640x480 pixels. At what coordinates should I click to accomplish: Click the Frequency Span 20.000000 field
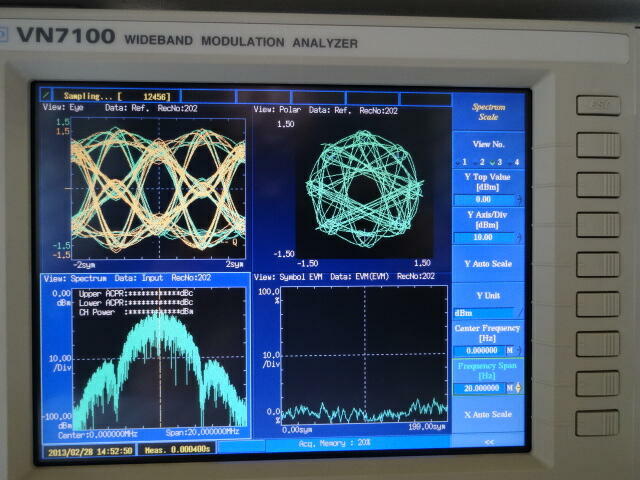click(x=479, y=387)
